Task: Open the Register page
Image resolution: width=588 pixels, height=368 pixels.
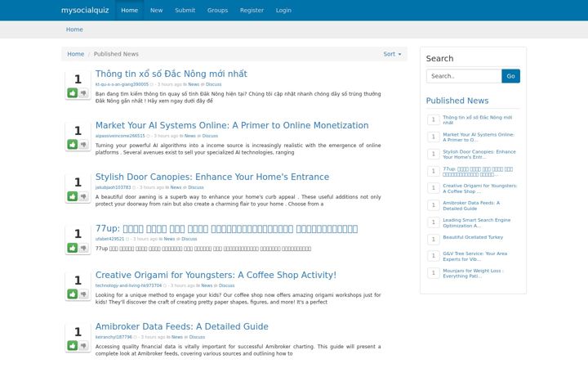Action: (252, 10)
